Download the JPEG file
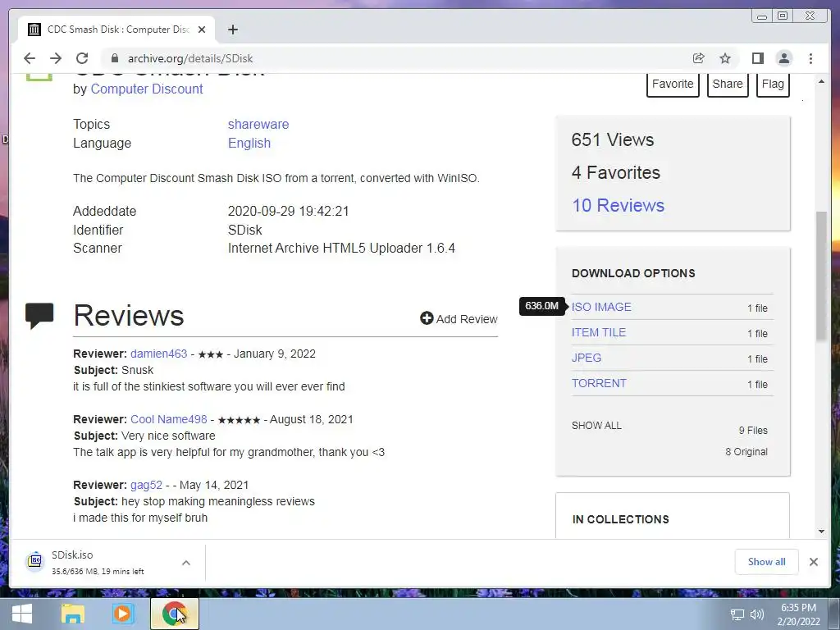The width and height of the screenshot is (840, 630). coord(586,358)
